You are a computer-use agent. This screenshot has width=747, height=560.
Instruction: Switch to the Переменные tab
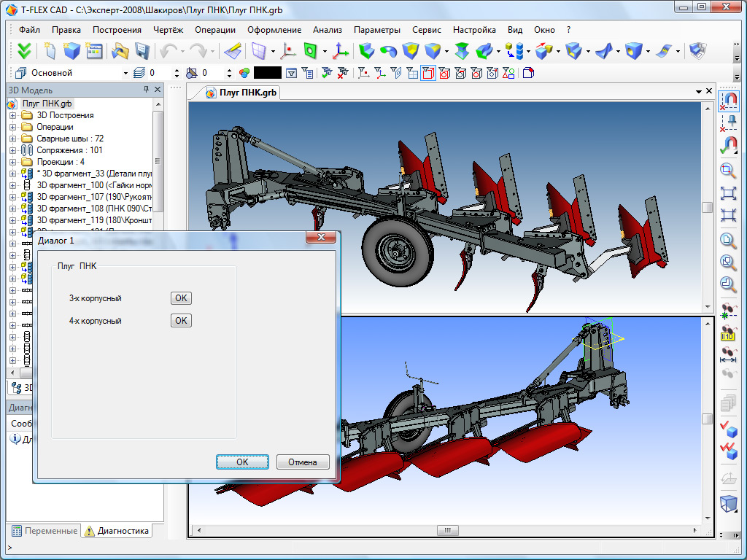(x=44, y=531)
